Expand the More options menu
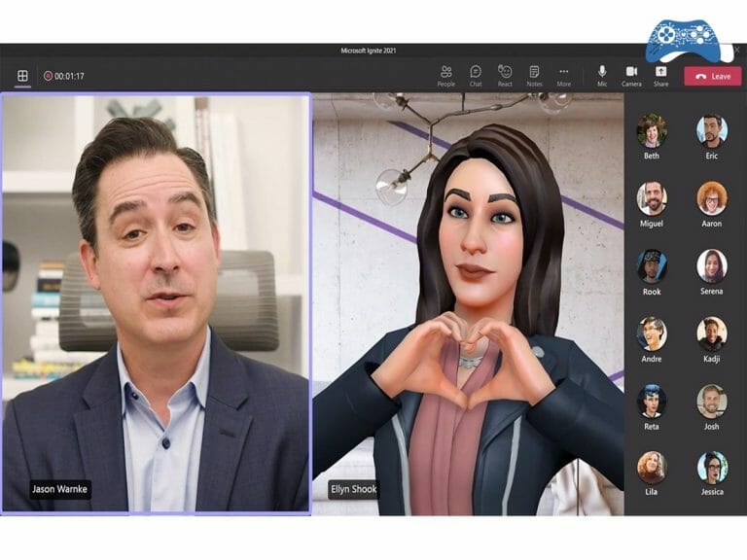 click(563, 75)
